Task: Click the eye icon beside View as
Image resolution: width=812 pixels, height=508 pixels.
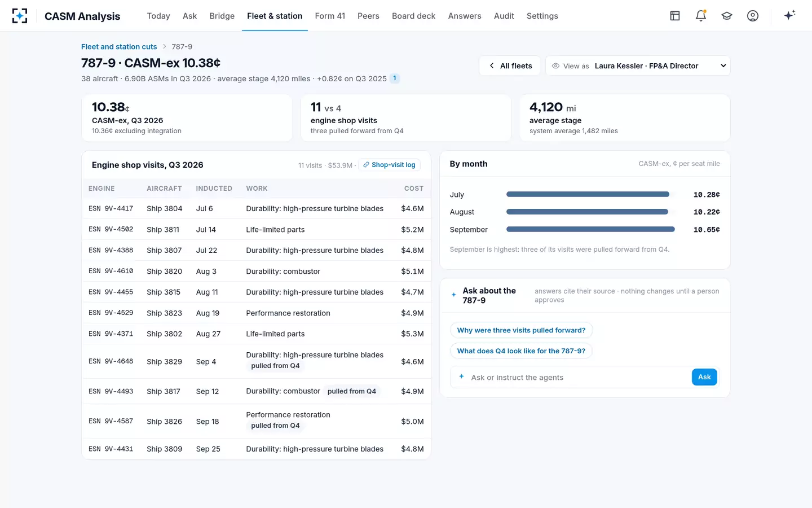Action: [555, 66]
